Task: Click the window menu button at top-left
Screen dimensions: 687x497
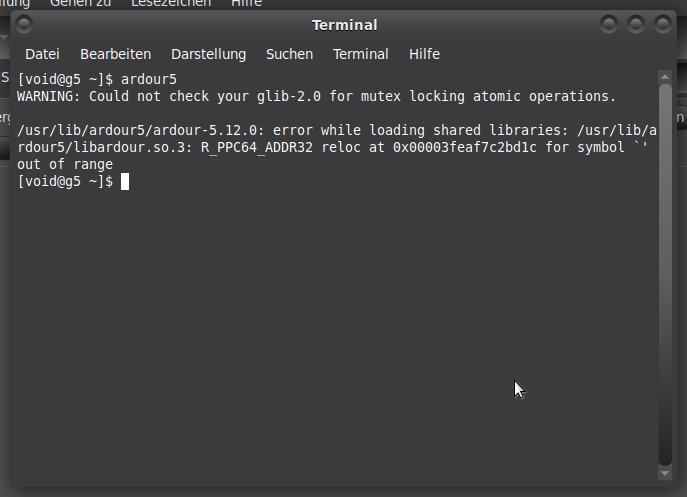Action: [24, 24]
